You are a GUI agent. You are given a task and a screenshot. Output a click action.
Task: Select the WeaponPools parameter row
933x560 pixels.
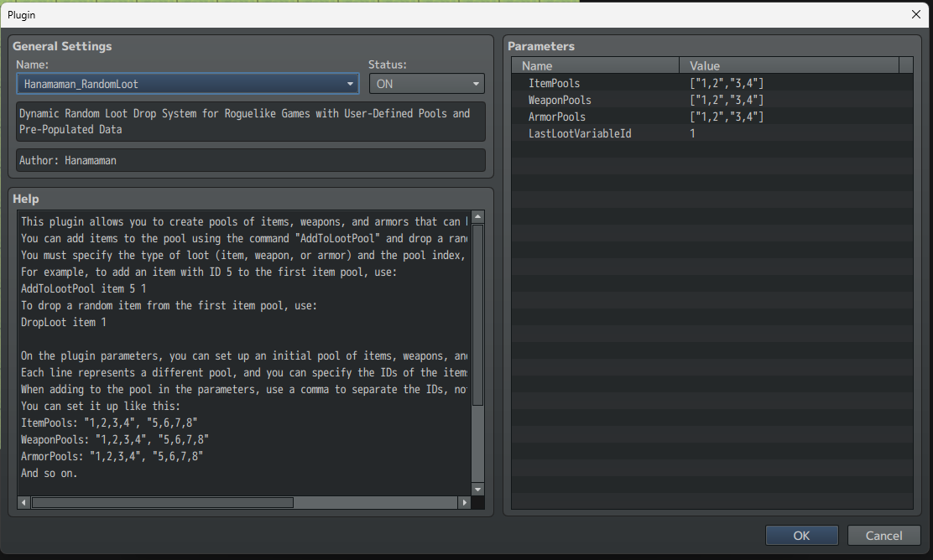(711, 100)
